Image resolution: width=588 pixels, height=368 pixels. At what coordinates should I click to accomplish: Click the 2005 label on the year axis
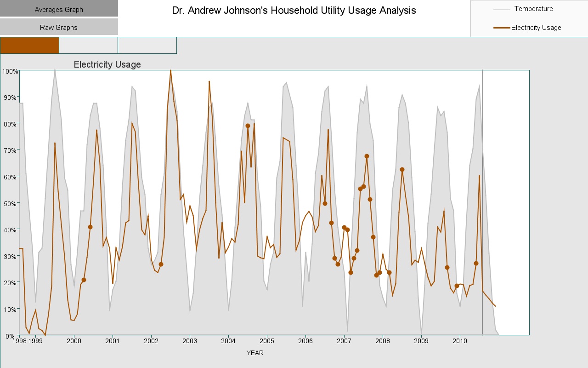pos(267,341)
